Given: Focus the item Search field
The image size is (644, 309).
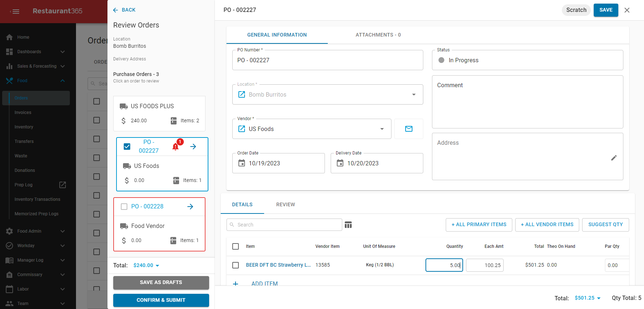Looking at the screenshot, I should pos(284,225).
